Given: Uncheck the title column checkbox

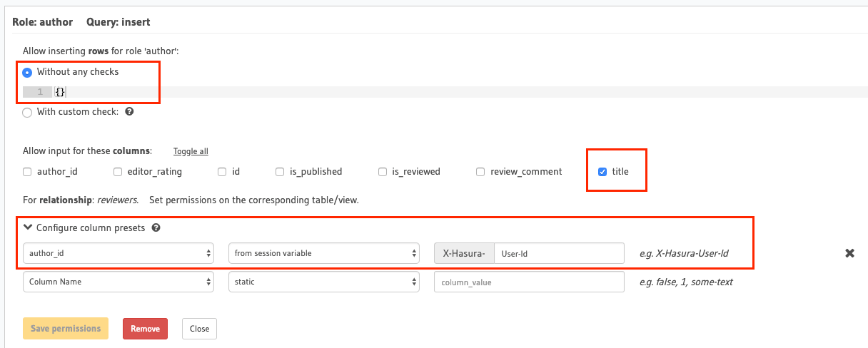Looking at the screenshot, I should [x=602, y=172].
